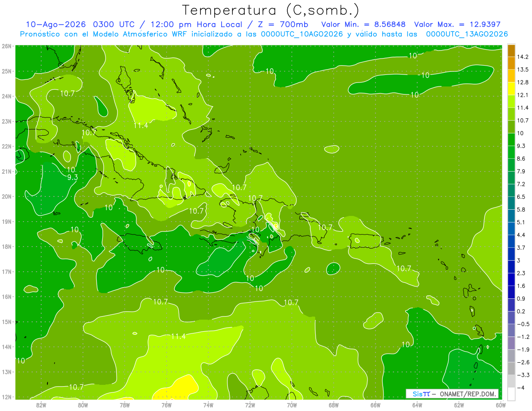Click the '18N' latitude label
Image resolution: width=532 pixels, height=411 pixels.
[x=6, y=247]
